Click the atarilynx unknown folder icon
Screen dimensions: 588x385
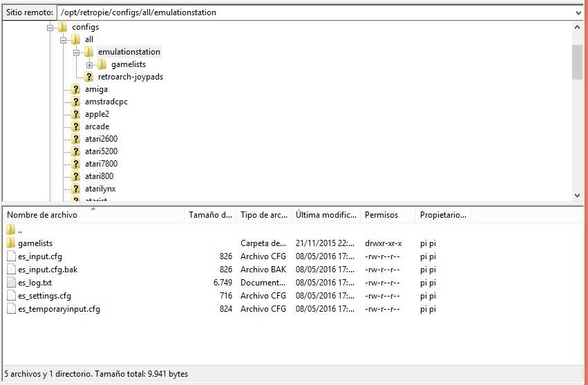pos(76,188)
